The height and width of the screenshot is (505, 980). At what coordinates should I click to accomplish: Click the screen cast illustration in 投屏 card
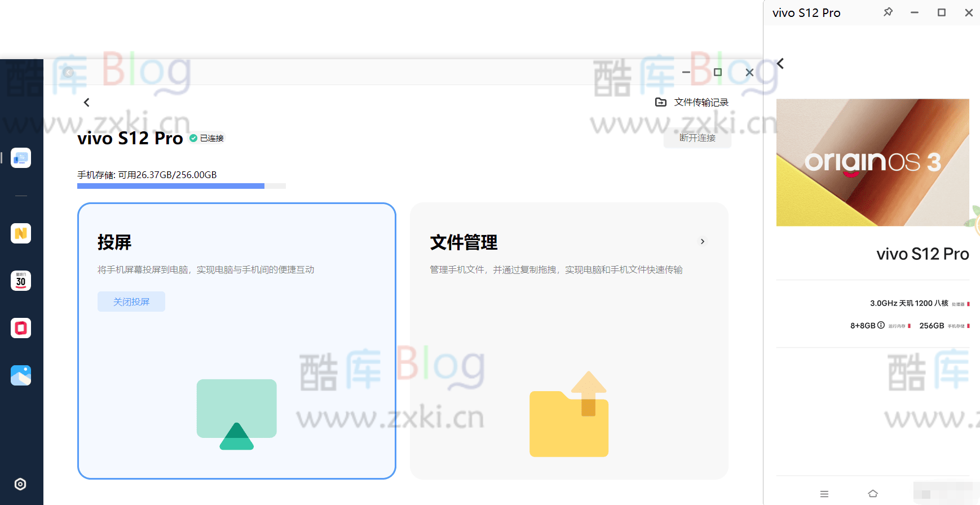coord(237,414)
